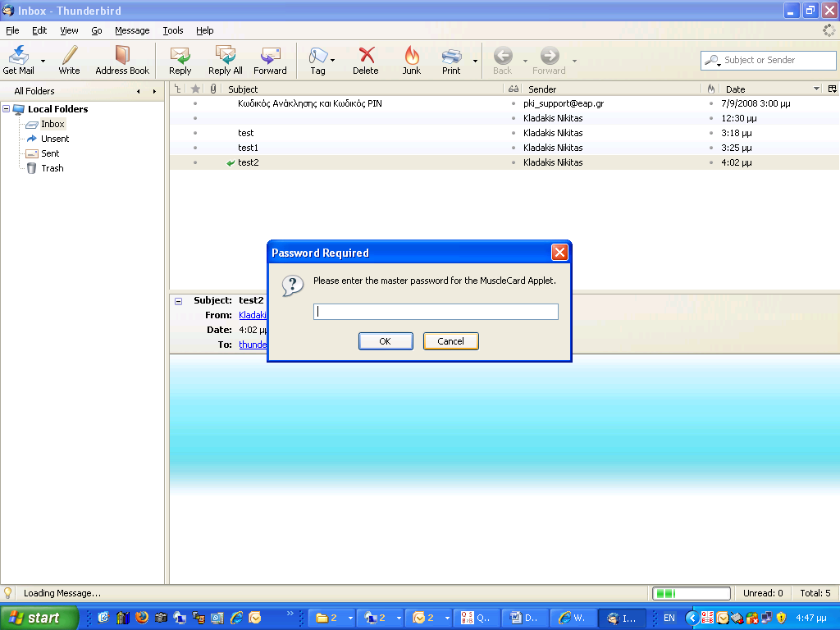Open the Get Mail dropdown arrow
This screenshot has height=630, width=840.
tap(43, 61)
